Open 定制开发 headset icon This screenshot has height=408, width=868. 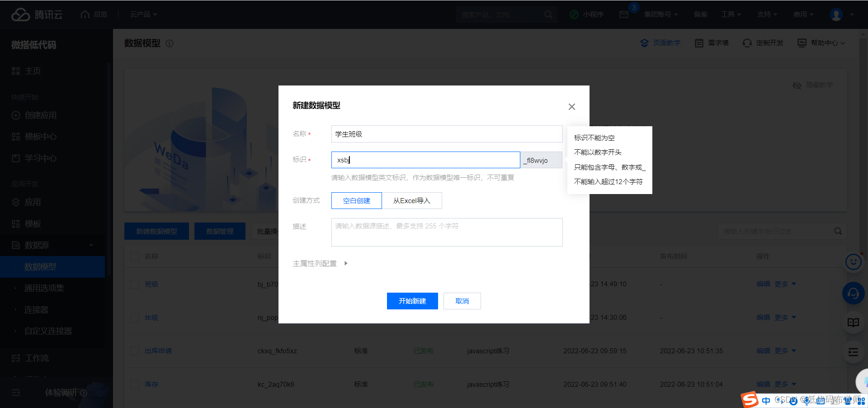pyautogui.click(x=747, y=43)
